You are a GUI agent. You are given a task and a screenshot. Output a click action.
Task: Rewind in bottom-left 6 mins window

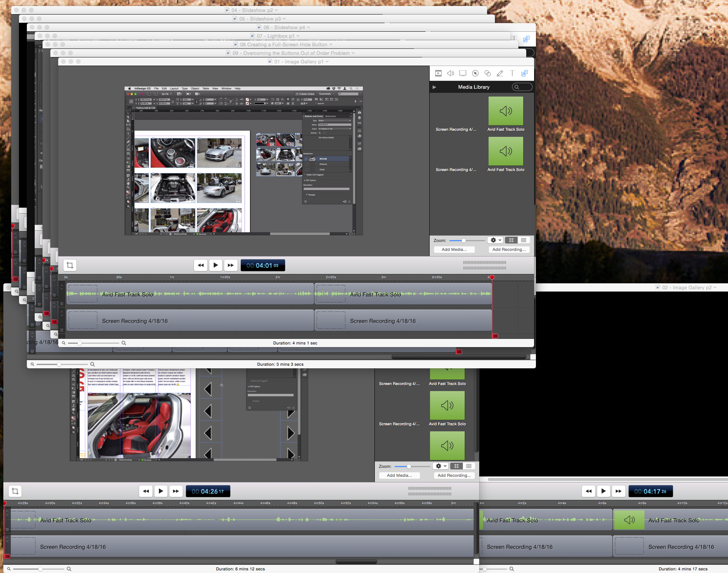coord(146,491)
